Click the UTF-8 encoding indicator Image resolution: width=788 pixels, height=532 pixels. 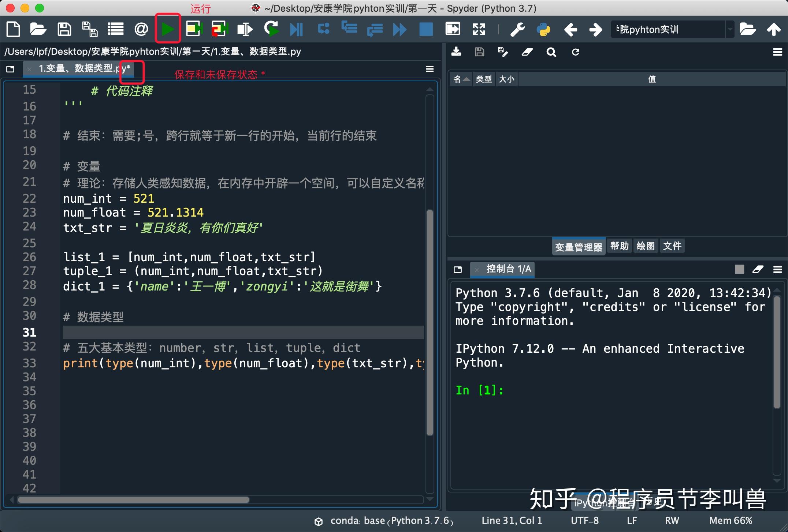tap(585, 520)
